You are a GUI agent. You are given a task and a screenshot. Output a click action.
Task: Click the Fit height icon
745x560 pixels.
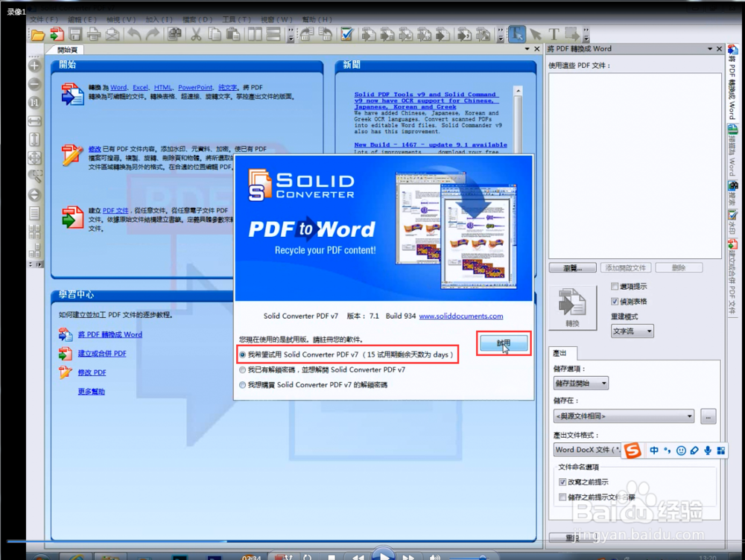tap(35, 139)
